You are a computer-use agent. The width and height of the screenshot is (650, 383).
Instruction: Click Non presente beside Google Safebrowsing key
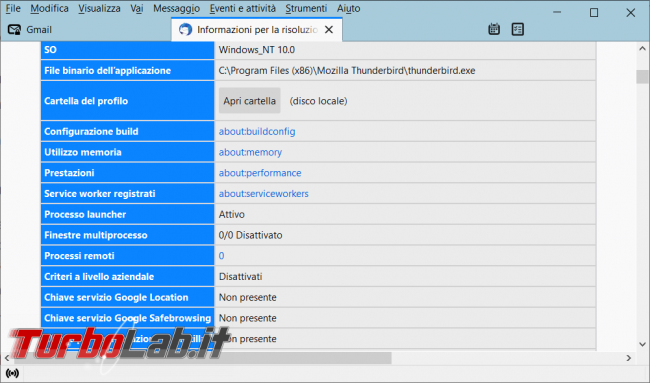(x=247, y=318)
